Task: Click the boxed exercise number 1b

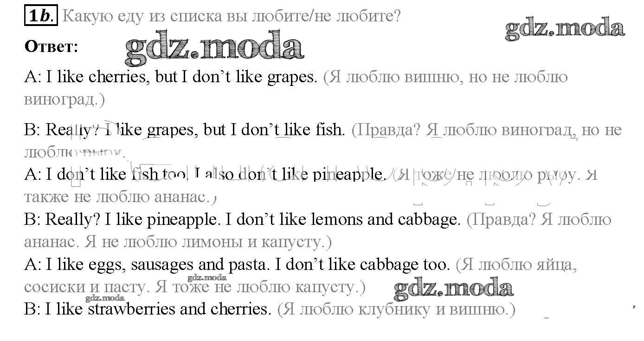Action: pos(40,16)
